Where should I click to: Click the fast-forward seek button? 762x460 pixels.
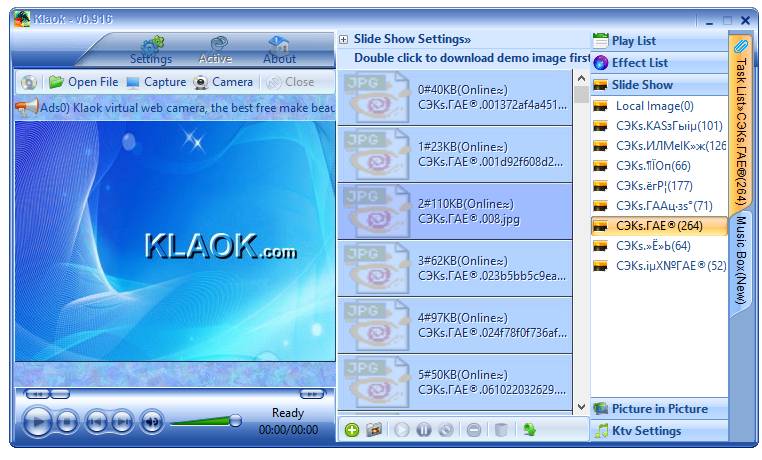(312, 394)
